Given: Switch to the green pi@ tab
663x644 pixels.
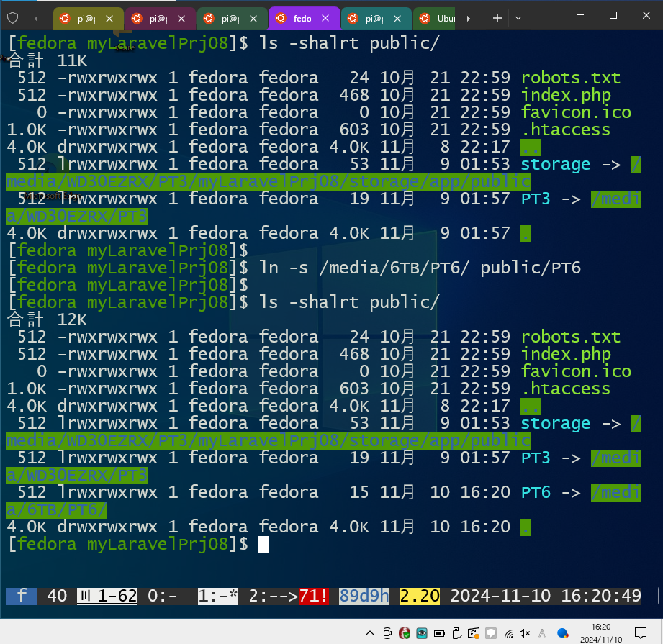Looking at the screenshot, I should [x=230, y=19].
